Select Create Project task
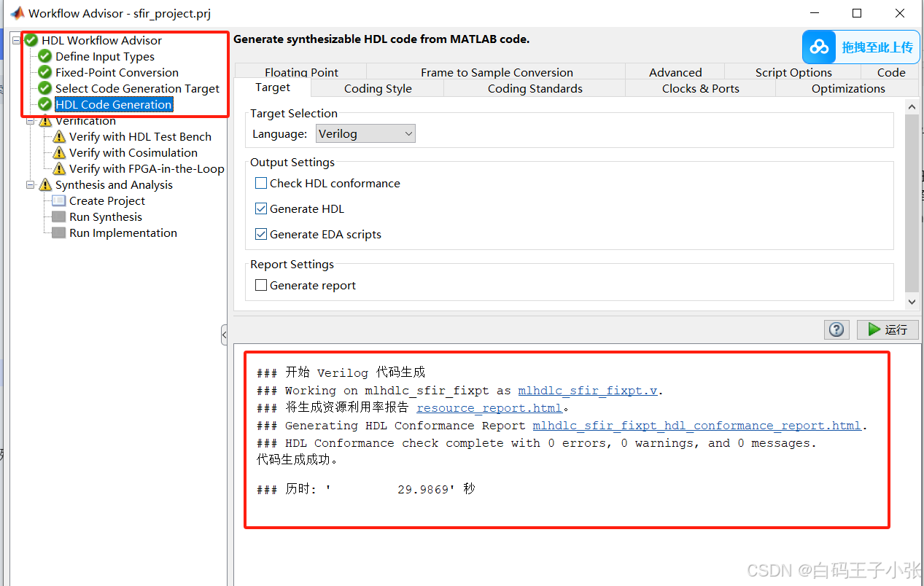 [107, 200]
